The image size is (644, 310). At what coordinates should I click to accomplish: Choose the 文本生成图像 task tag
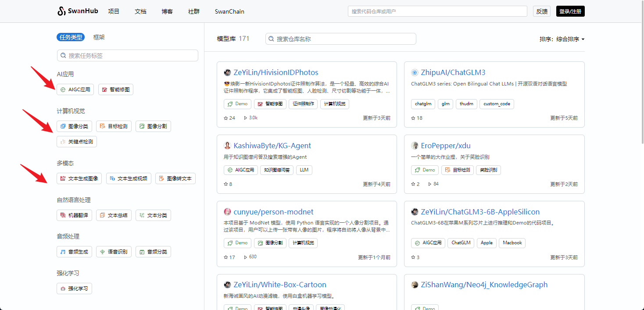(x=79, y=178)
